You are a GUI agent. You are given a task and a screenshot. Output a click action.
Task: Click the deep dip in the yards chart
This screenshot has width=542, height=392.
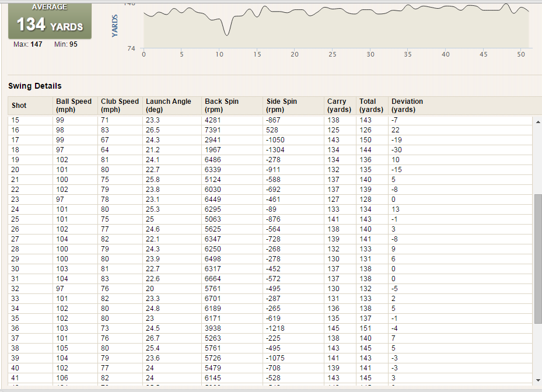pos(227,34)
